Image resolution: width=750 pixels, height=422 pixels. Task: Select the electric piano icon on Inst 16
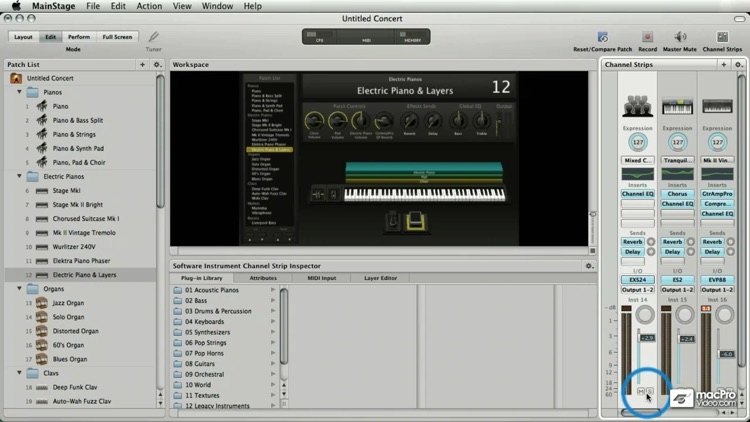click(717, 106)
